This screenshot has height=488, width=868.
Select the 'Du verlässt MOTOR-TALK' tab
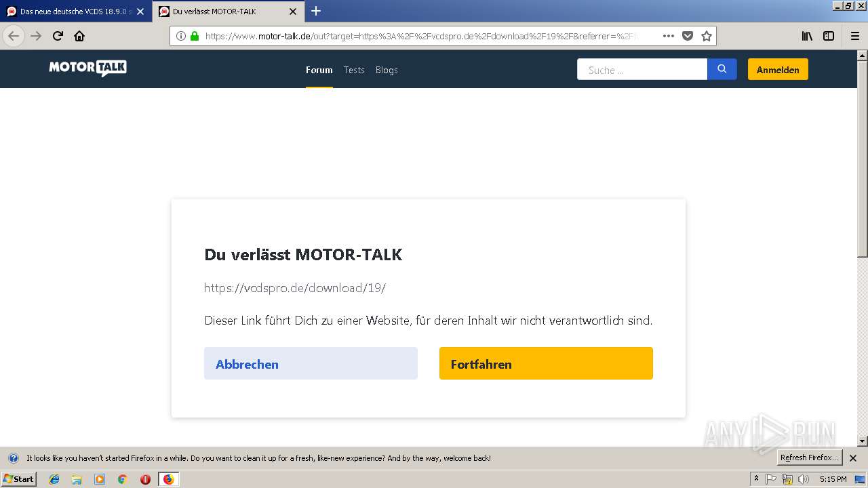coord(229,12)
